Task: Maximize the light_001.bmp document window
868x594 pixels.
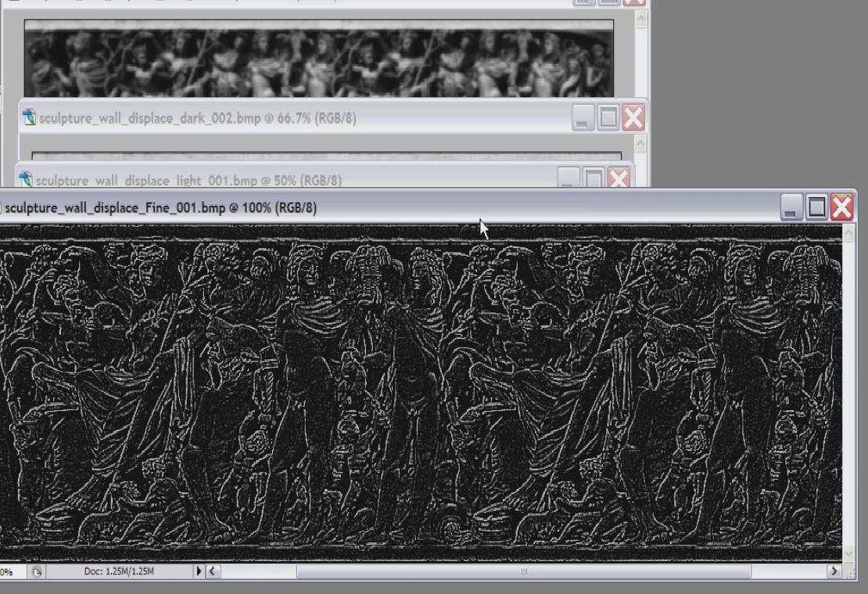Action: [x=593, y=178]
